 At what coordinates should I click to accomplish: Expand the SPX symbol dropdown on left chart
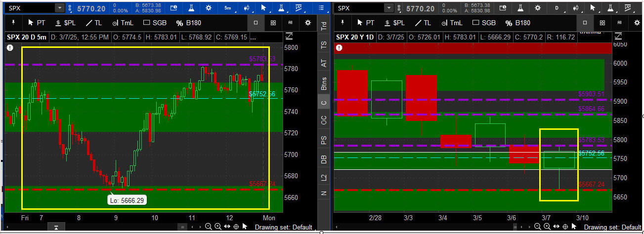tap(60, 8)
